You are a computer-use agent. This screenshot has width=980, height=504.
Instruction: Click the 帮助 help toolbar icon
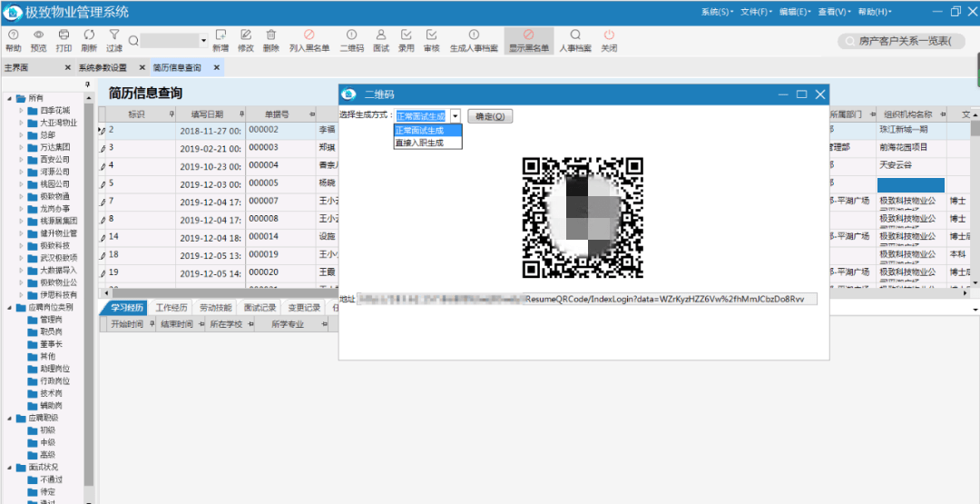(13, 35)
